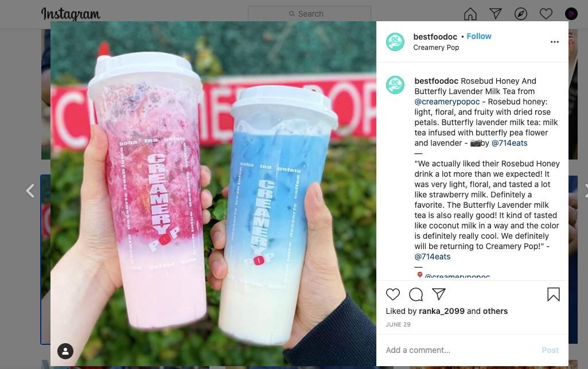Open @714eats link after camera emoji
This screenshot has height=369, width=588.
pyautogui.click(x=509, y=143)
